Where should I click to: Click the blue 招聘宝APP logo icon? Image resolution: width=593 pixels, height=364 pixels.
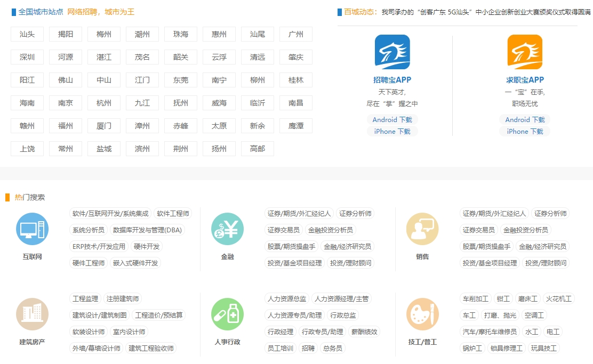pyautogui.click(x=392, y=52)
